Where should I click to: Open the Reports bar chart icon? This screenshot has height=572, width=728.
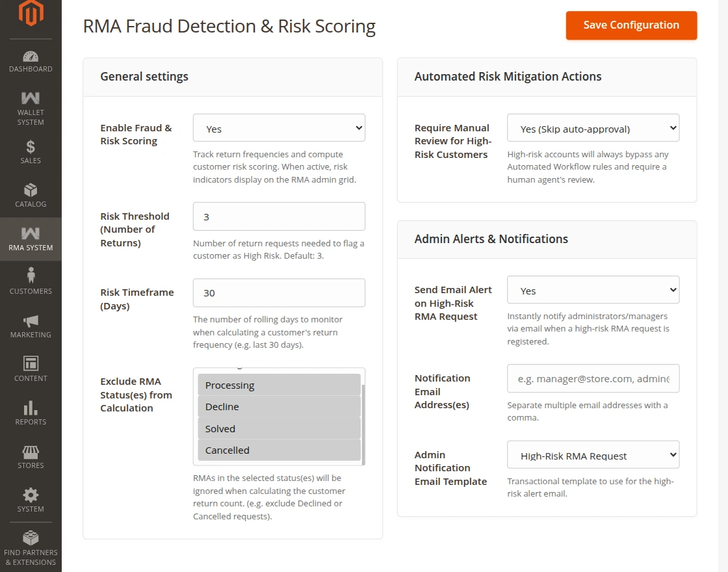coord(31,408)
